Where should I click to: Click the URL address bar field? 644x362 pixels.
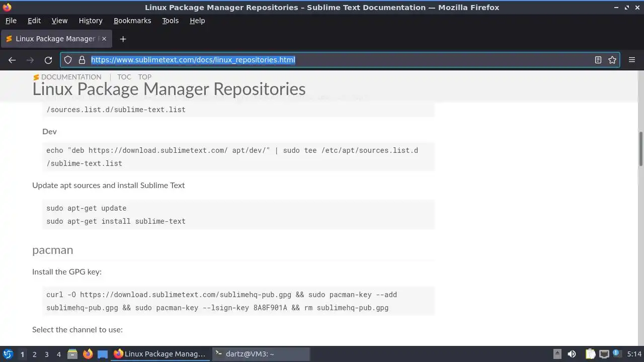(340, 60)
